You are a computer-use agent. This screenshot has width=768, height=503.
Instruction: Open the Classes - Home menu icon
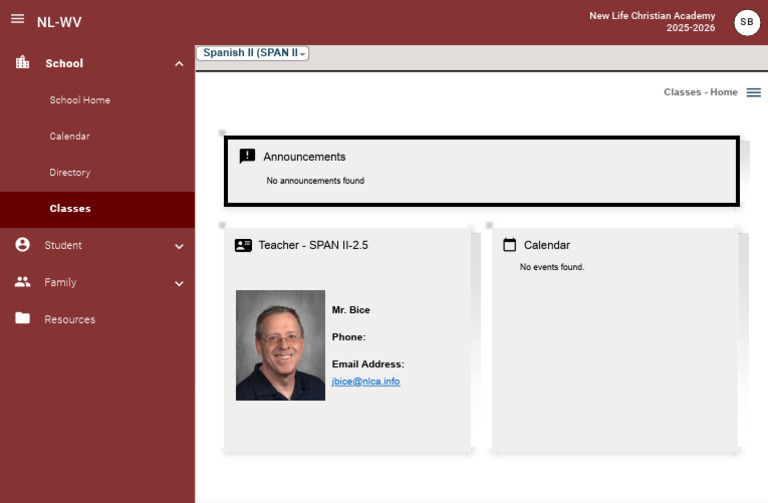click(753, 92)
